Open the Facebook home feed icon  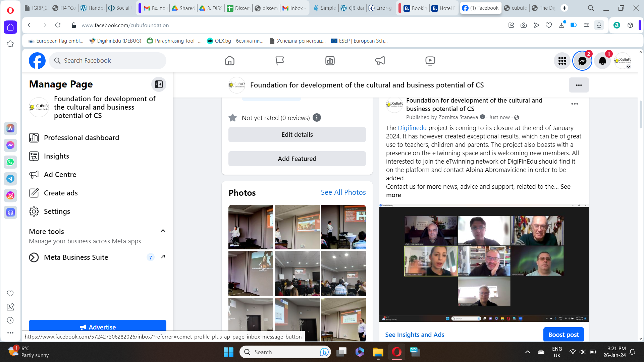click(x=230, y=61)
